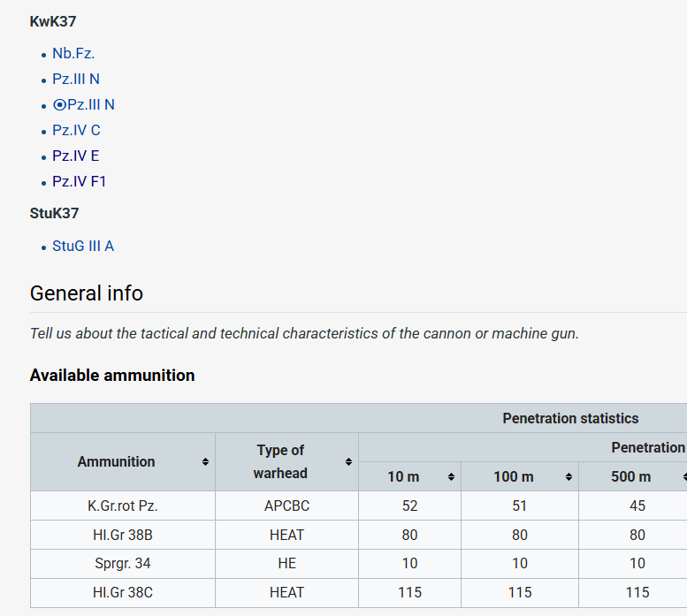Open Pz.III N link without premium icon
The height and width of the screenshot is (616, 687).
point(76,80)
